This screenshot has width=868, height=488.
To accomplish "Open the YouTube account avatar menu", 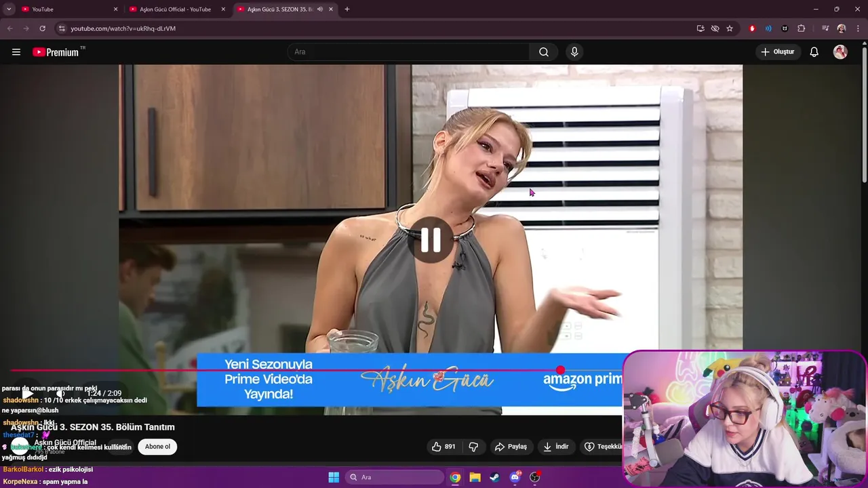I will [840, 52].
